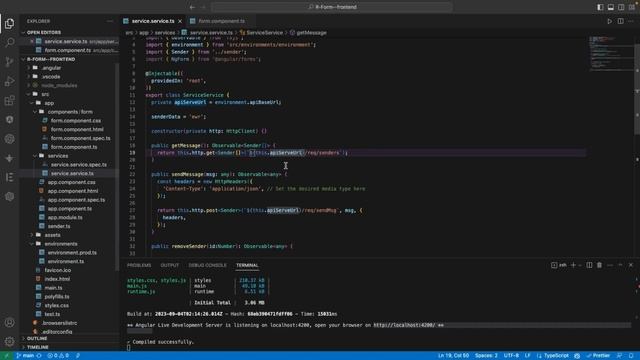The image size is (640, 360).
Task: Close the service.service.ts tab
Action: (180, 21)
